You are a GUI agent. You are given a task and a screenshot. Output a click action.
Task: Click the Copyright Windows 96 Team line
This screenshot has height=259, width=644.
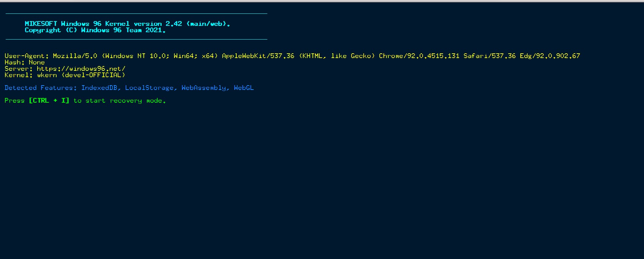95,30
